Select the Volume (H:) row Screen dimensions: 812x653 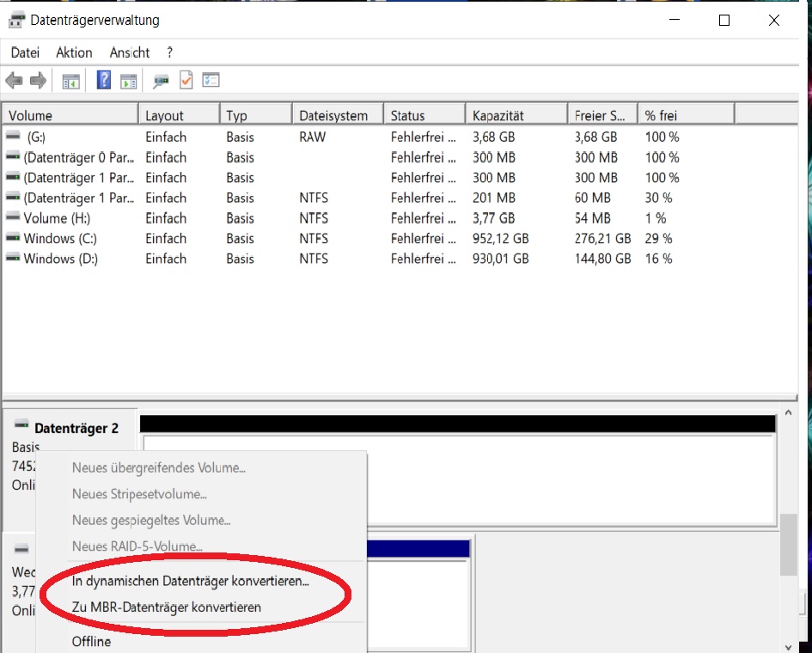pos(399,218)
